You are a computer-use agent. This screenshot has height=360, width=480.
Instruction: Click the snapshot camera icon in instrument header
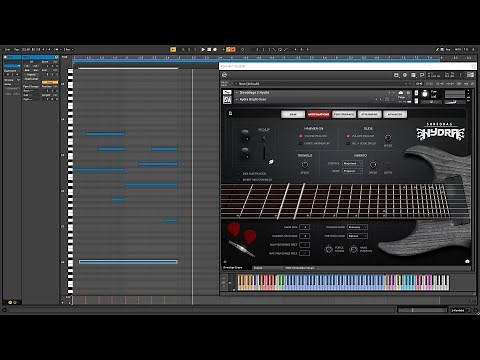tap(401, 93)
